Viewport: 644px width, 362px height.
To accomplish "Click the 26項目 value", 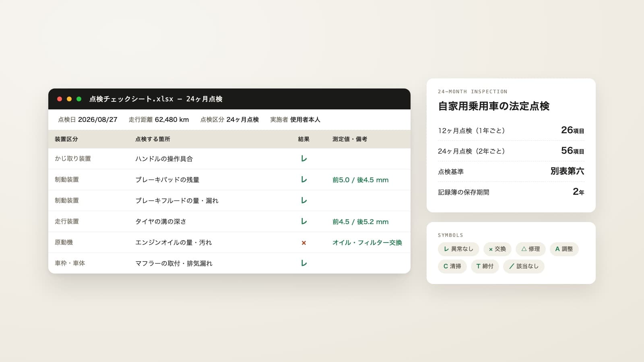I will (x=573, y=130).
